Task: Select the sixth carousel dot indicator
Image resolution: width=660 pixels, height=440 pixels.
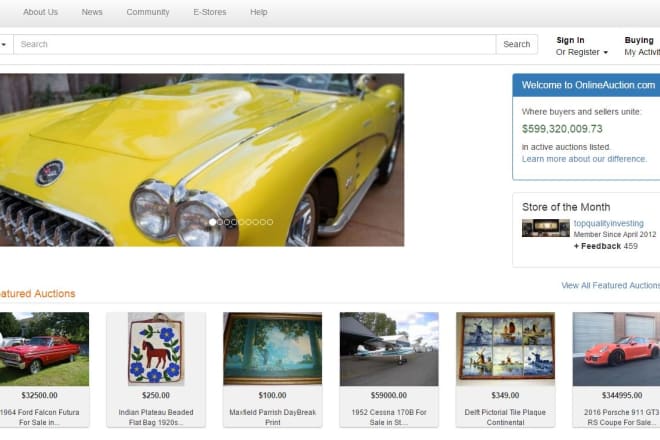Action: coord(248,222)
